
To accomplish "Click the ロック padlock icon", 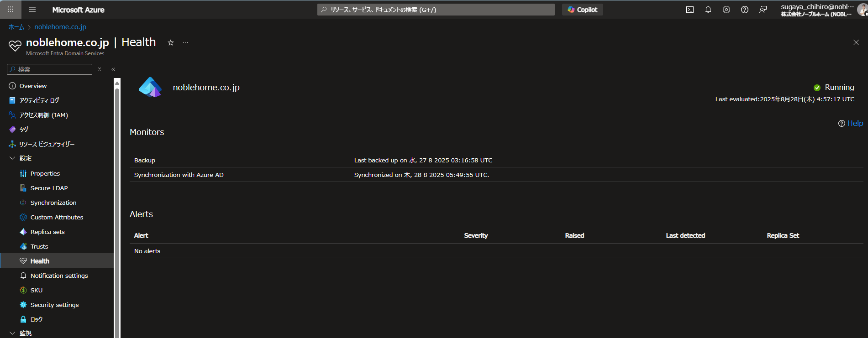I will pos(23,319).
